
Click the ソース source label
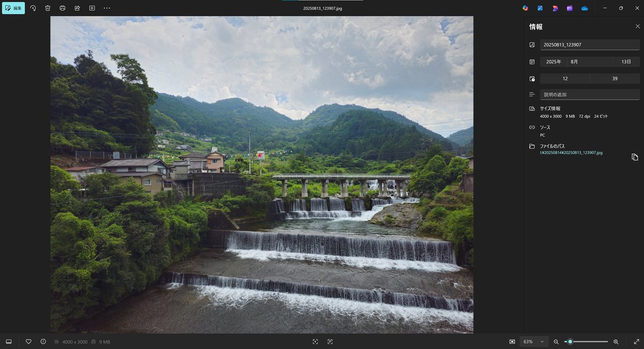tap(545, 127)
